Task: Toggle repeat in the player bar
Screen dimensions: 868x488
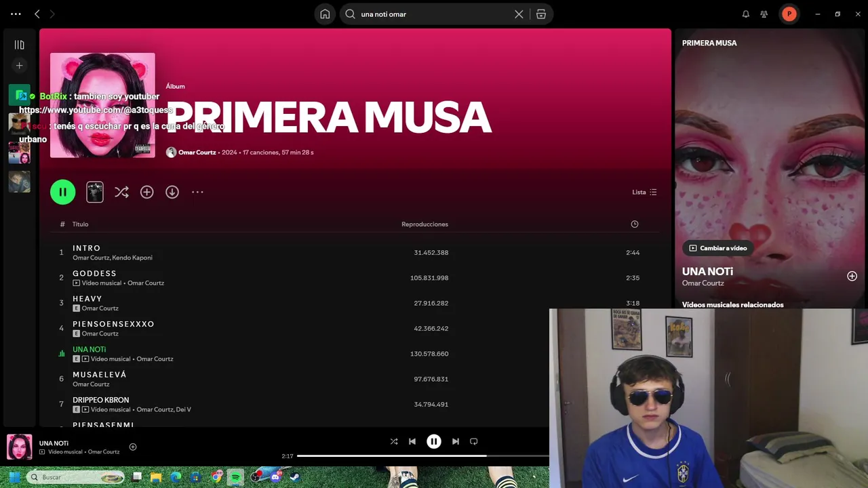Action: [474, 441]
